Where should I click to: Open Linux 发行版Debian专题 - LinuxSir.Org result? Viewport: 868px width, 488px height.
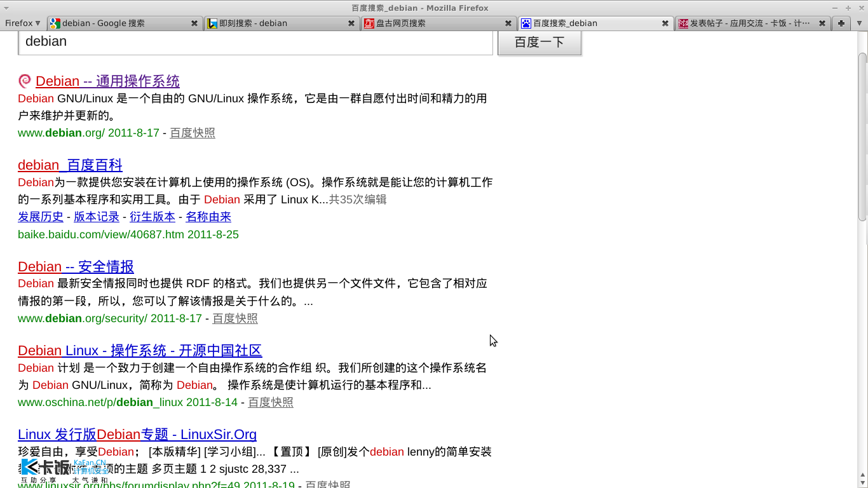(x=137, y=435)
